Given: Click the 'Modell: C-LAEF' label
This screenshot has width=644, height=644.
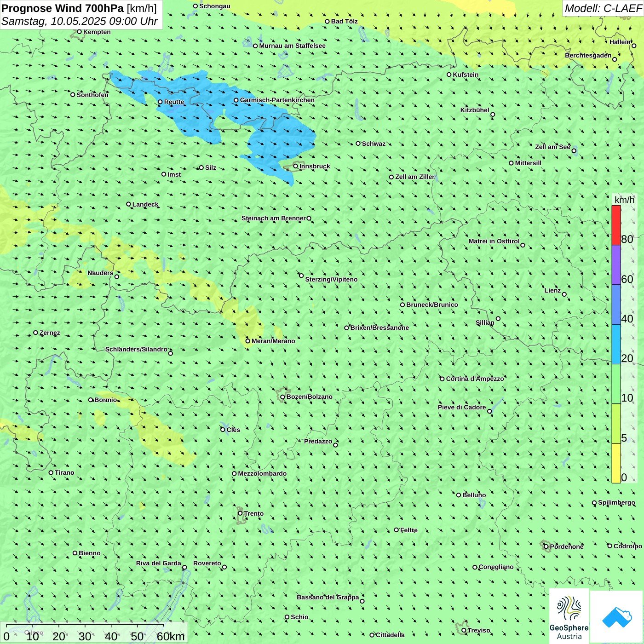Looking at the screenshot, I should tap(603, 8).
